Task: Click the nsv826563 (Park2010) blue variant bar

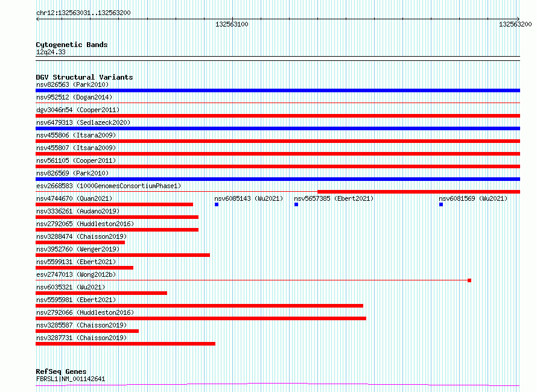Action: click(278, 90)
